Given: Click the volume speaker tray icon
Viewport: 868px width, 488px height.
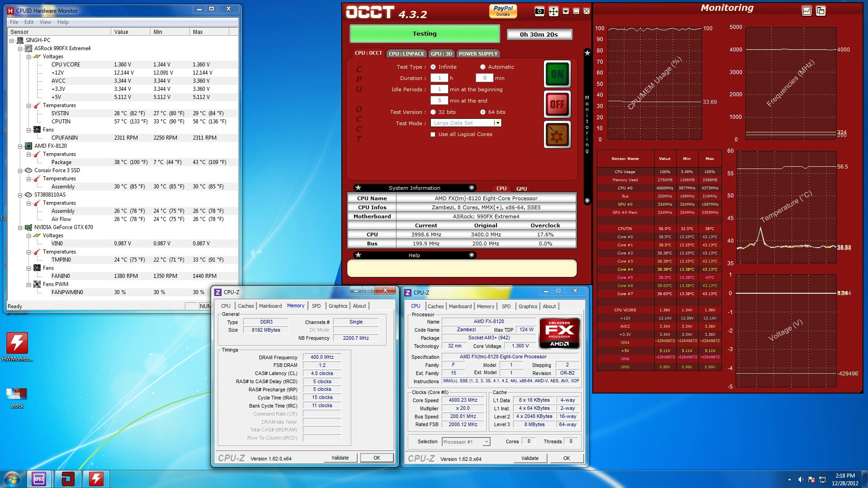Looking at the screenshot, I should pos(800,479).
